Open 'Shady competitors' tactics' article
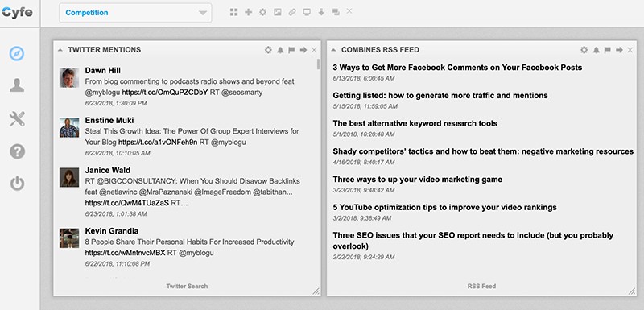644x310 pixels. [x=483, y=151]
